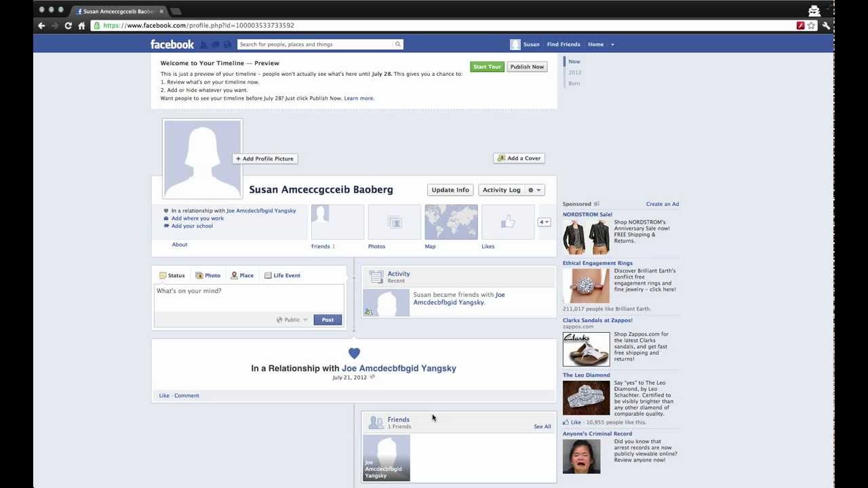
Task: Open the messages icon in the header
Action: coord(215,45)
